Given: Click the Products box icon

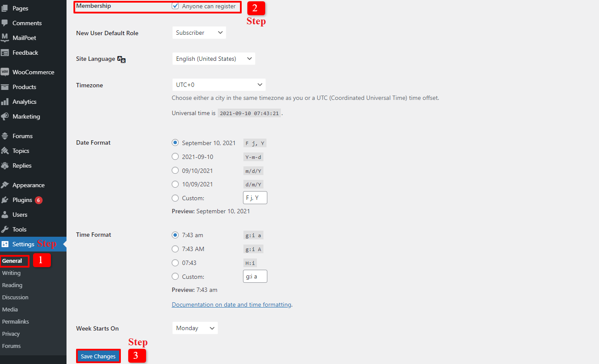Looking at the screenshot, I should click(x=5, y=87).
